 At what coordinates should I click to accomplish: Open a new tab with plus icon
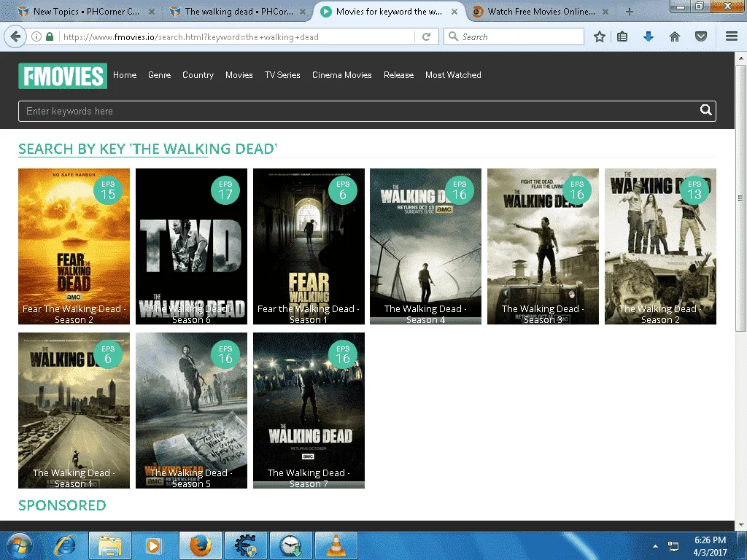pyautogui.click(x=630, y=12)
